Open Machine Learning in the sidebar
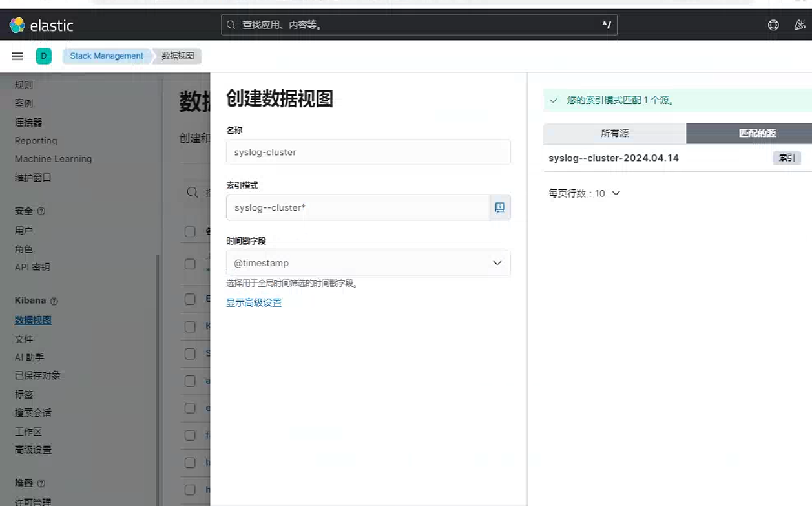The width and height of the screenshot is (812, 506). click(54, 159)
